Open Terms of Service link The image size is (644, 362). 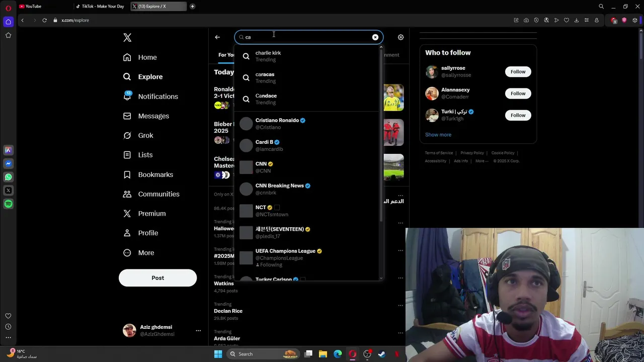[439, 153]
